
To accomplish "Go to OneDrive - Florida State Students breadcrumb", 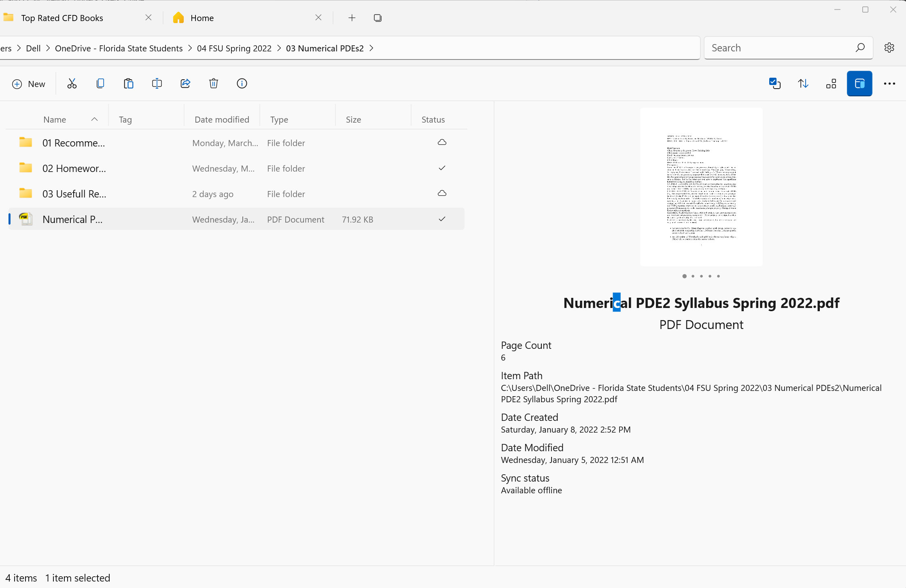I will coord(119,48).
